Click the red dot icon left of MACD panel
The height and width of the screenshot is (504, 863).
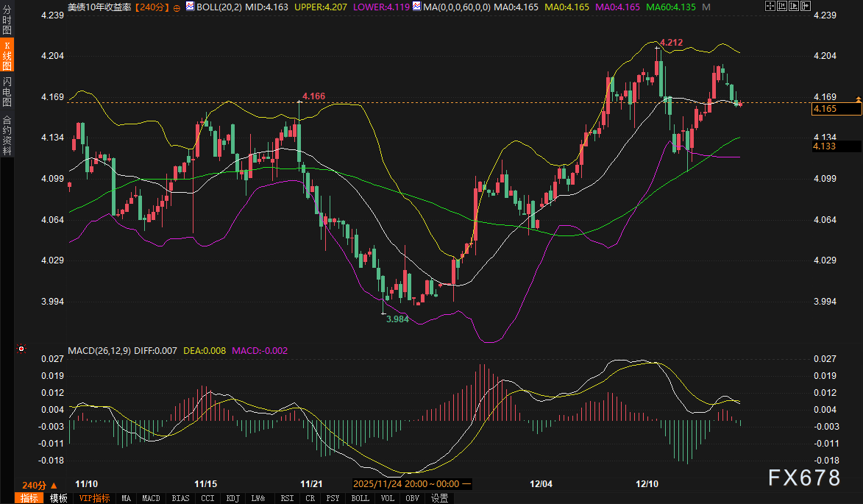point(21,349)
